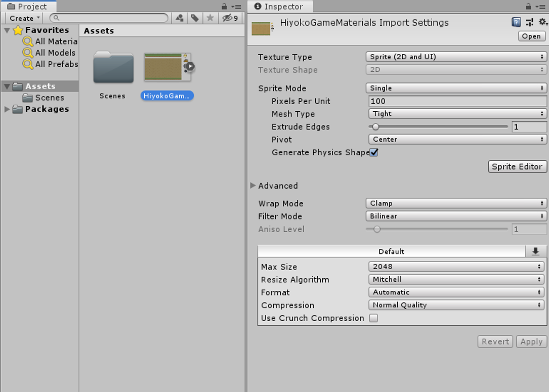Open the importer presets icon
549x392 pixels.
[x=529, y=22]
